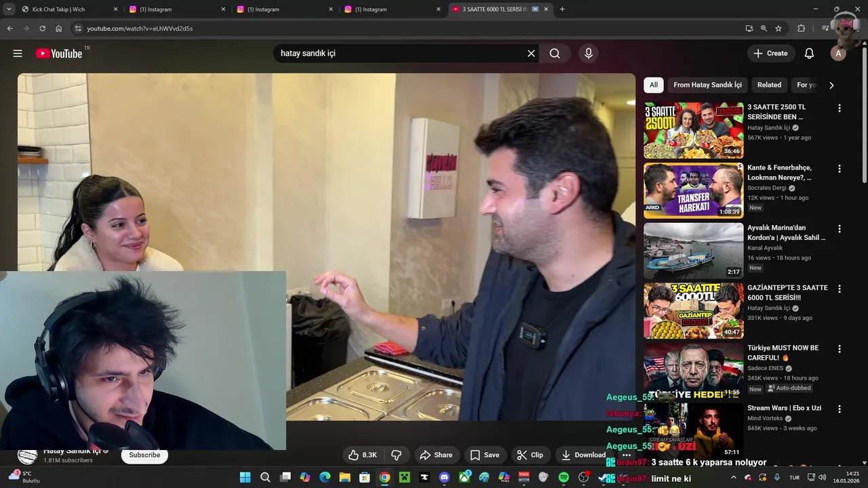Viewport: 868px width, 488px height.
Task: Open Minecraft from taskbar
Action: 404,477
